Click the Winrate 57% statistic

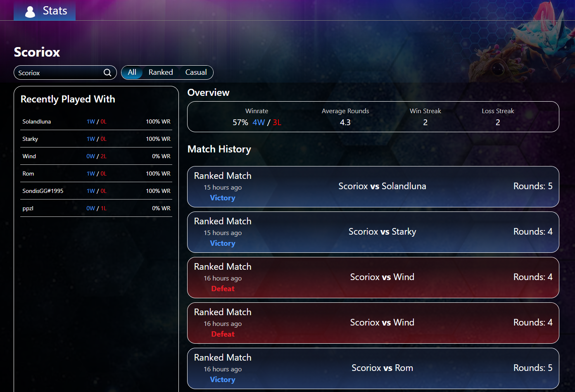click(x=240, y=122)
